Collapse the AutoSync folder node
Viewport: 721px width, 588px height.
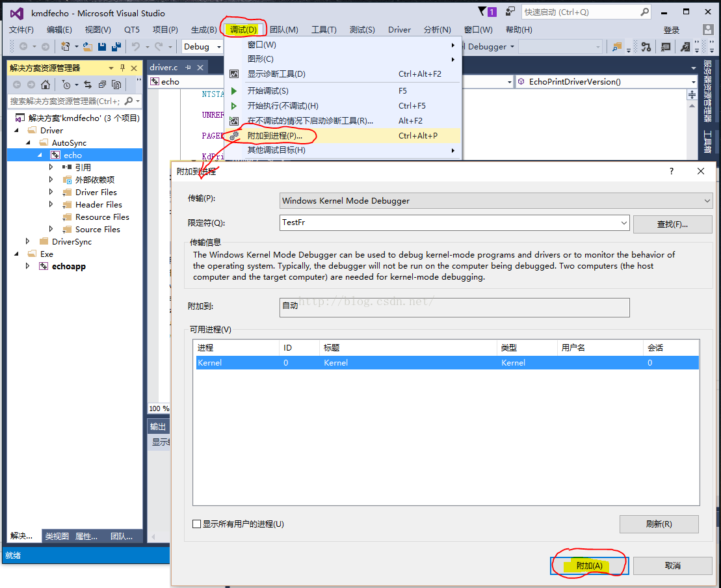click(x=29, y=142)
